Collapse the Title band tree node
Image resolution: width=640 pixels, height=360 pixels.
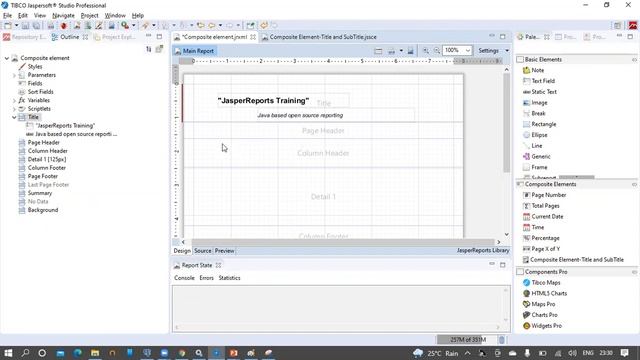[14, 117]
